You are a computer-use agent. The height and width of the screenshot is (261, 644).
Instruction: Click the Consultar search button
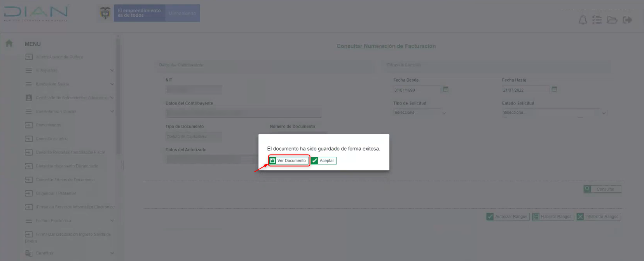click(602, 189)
